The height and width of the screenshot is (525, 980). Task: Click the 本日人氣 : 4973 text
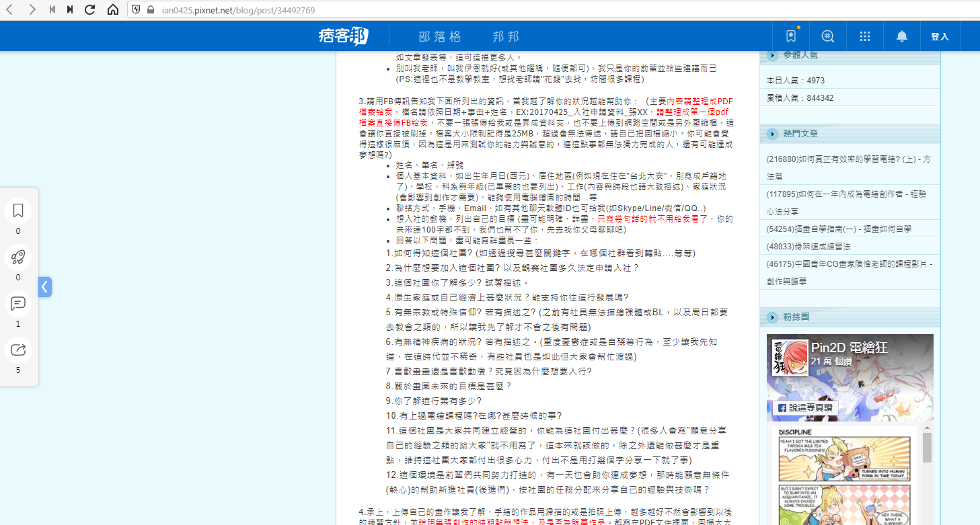tap(796, 81)
